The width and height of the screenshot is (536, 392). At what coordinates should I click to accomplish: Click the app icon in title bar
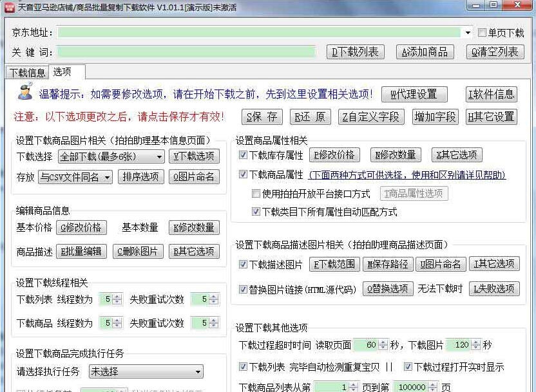coord(9,7)
